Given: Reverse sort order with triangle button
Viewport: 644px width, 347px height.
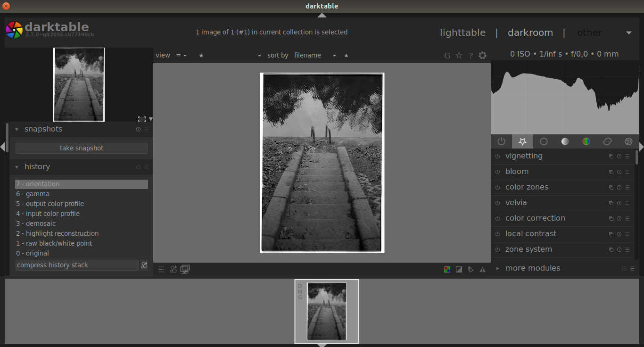Looking at the screenshot, I should coord(346,56).
